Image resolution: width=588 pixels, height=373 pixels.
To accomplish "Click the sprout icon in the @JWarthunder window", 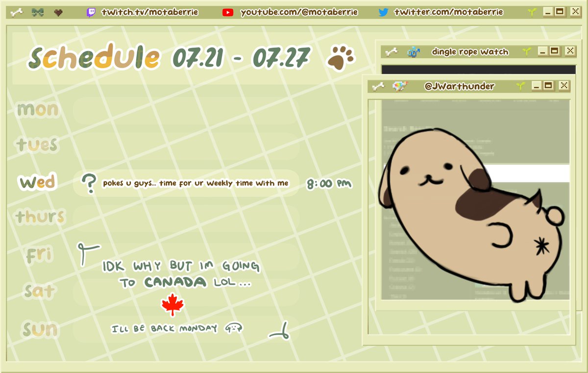I will 521,86.
